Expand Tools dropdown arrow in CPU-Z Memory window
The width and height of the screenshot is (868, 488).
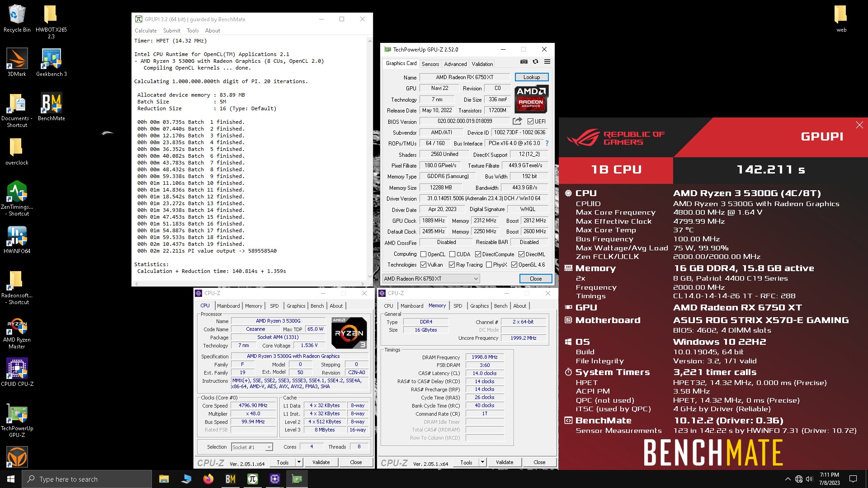[482, 462]
